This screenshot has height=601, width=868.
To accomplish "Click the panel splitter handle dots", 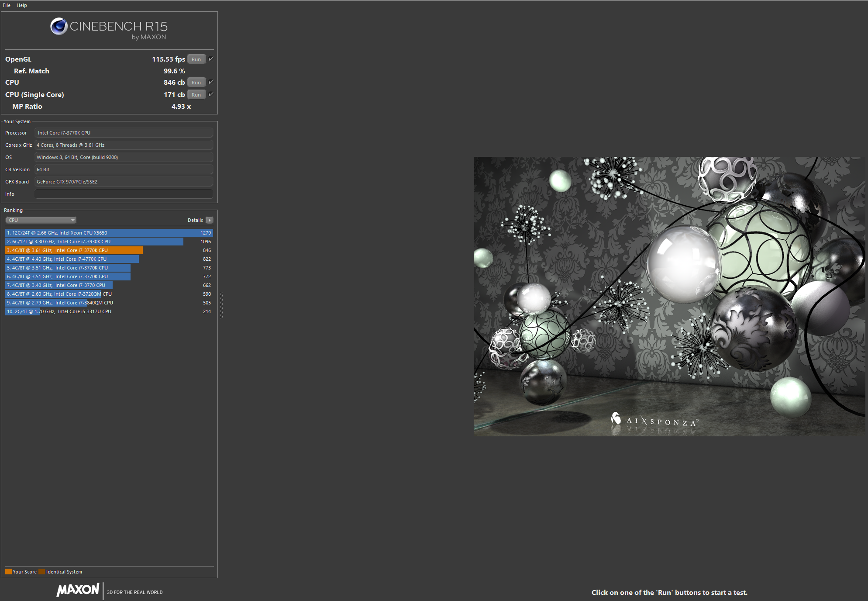I will (x=222, y=305).
